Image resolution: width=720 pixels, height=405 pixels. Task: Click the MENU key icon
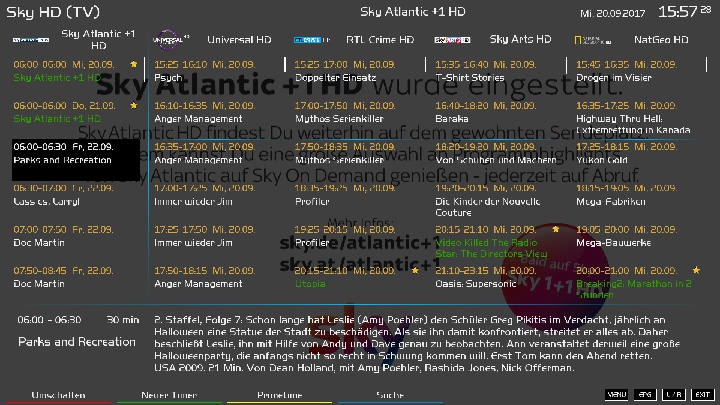(616, 394)
